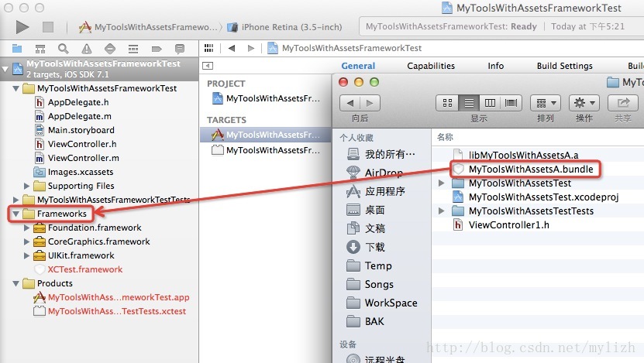Choose iPhone Retina (3.5-inch) destination
Screen dimensions: 644x363
coord(285,27)
